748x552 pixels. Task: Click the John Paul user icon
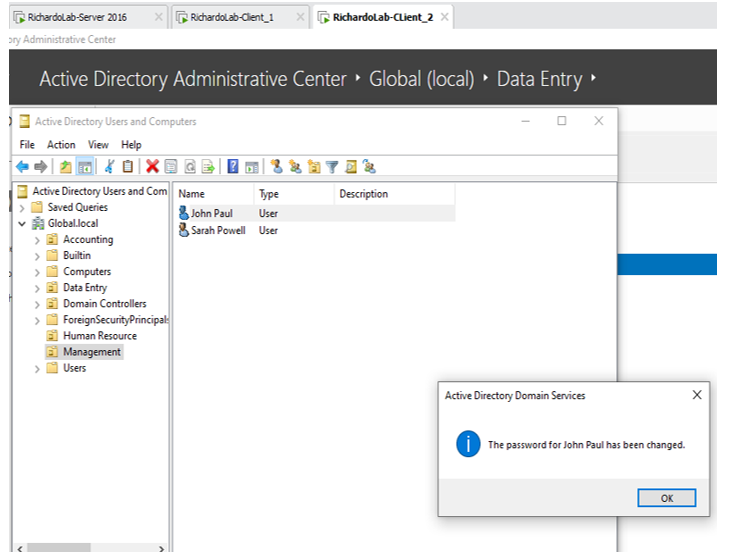pyautogui.click(x=183, y=213)
